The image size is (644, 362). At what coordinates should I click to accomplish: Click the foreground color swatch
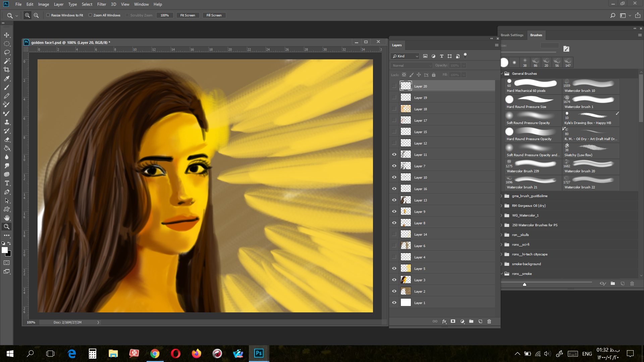coord(5,250)
